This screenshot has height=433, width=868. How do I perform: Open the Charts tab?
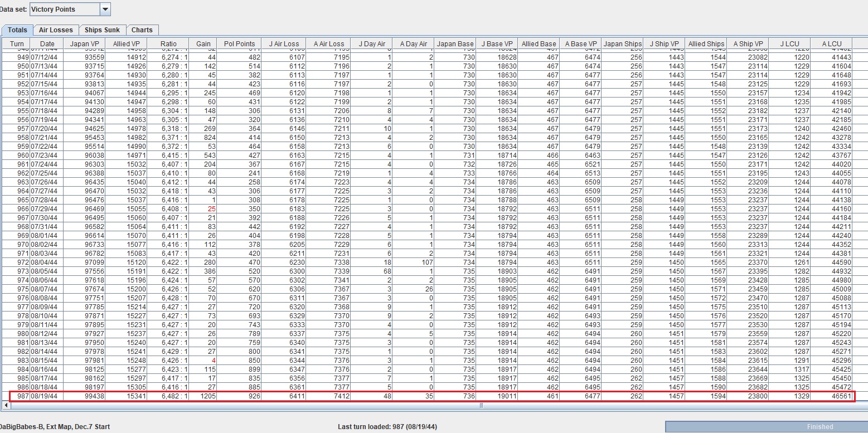(x=142, y=30)
